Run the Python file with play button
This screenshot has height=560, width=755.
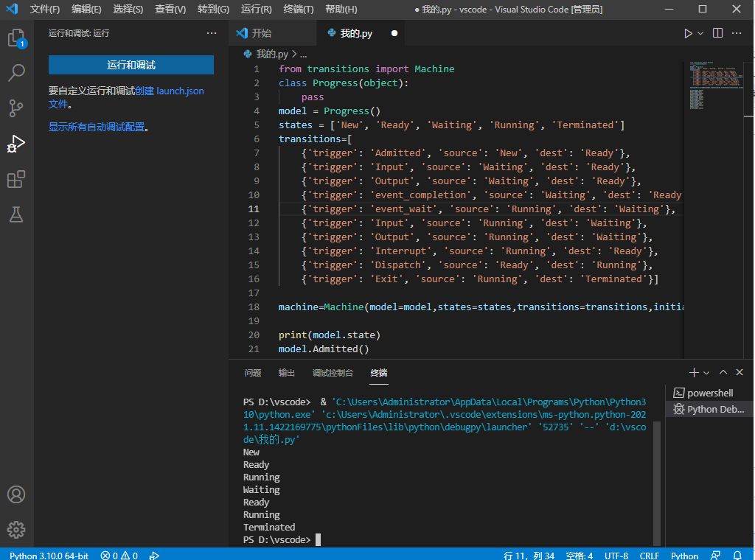pyautogui.click(x=688, y=33)
